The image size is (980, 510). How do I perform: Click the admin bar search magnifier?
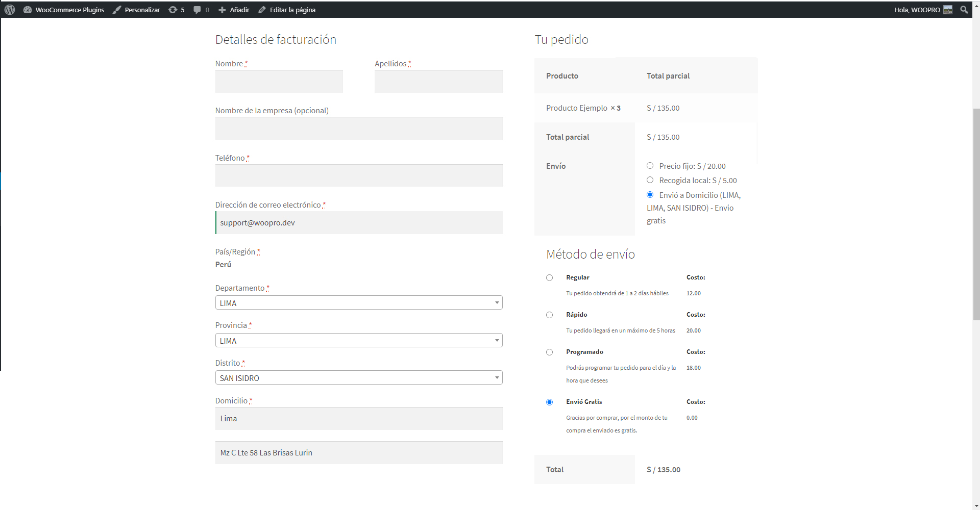[964, 10]
